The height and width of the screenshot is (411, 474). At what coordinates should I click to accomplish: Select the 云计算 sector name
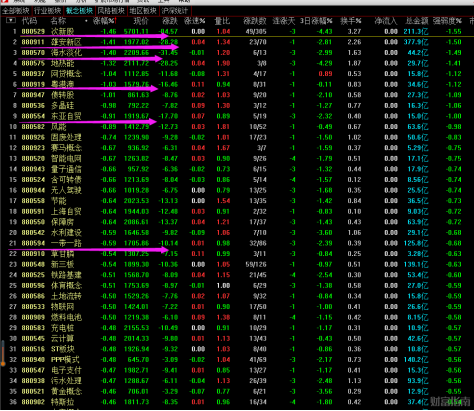click(63, 338)
